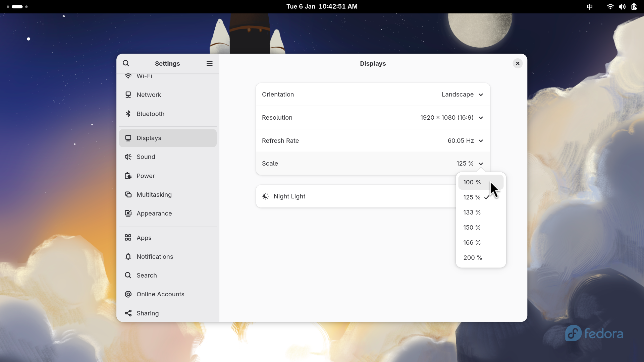644x362 pixels.
Task: Click the Settings search magnifier icon
Action: [x=126, y=63]
